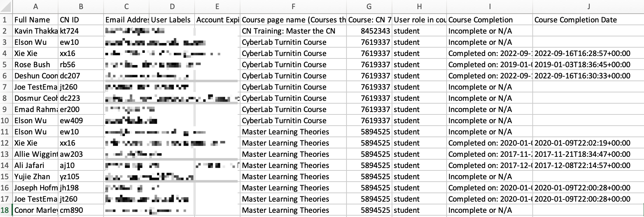
Task: Click the 'User Labels' header cell
Action: pyautogui.click(x=172, y=20)
